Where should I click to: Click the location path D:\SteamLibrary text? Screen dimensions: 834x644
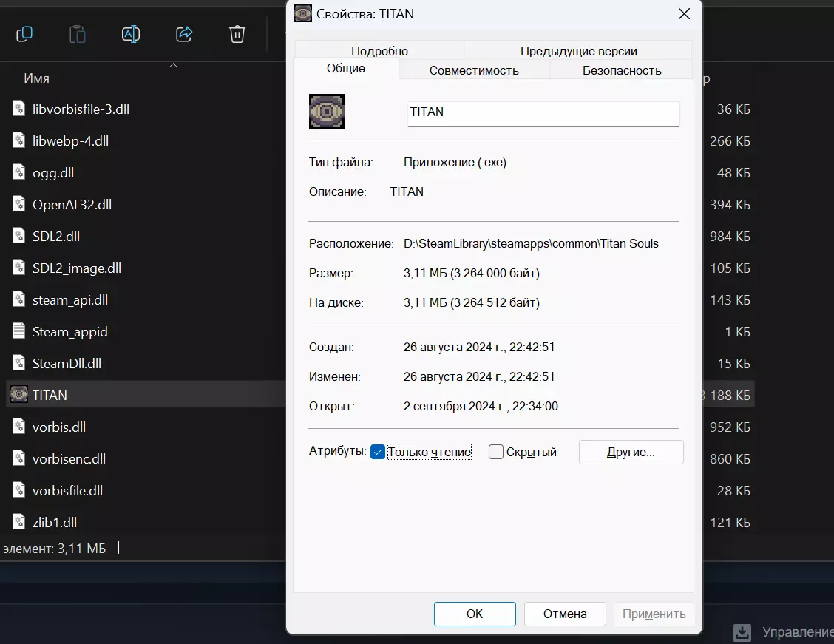click(x=531, y=243)
